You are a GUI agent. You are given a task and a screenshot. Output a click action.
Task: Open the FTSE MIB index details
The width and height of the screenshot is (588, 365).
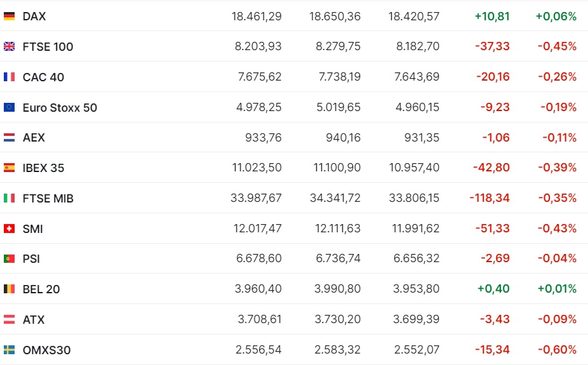[x=48, y=198]
